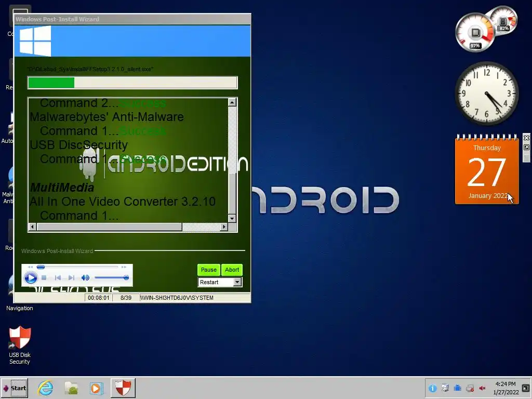Click the analog clock gadget
The image size is (532, 399).
point(486,94)
